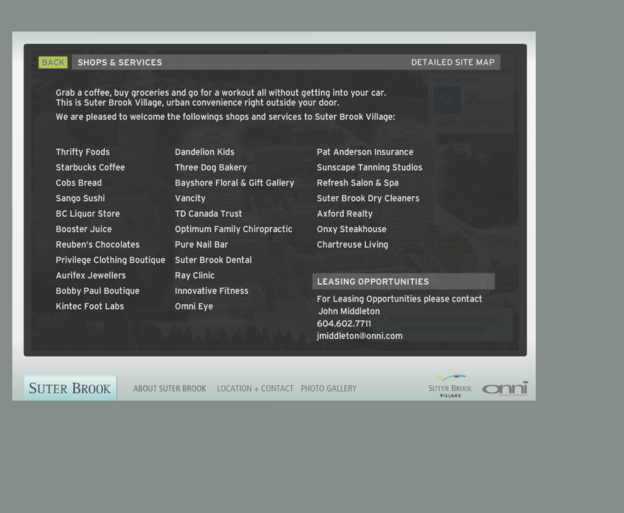Select Ray Clinic entry

point(195,275)
